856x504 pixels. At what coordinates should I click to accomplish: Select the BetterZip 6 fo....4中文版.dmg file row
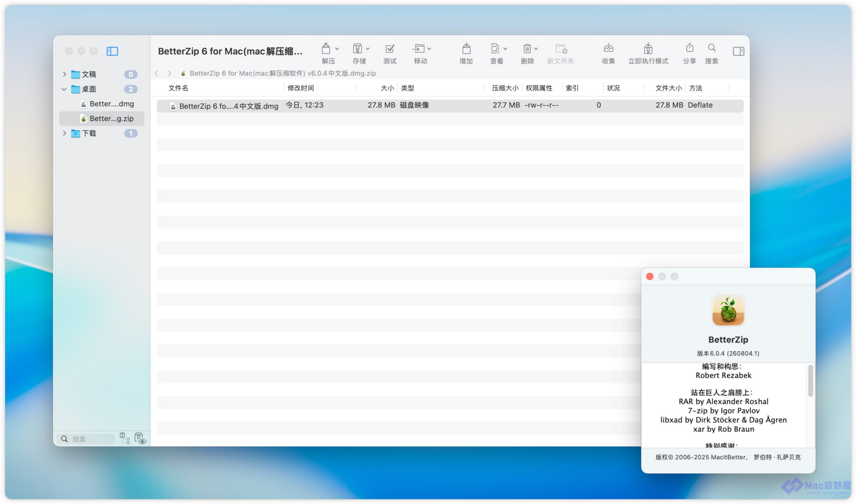[x=450, y=106]
